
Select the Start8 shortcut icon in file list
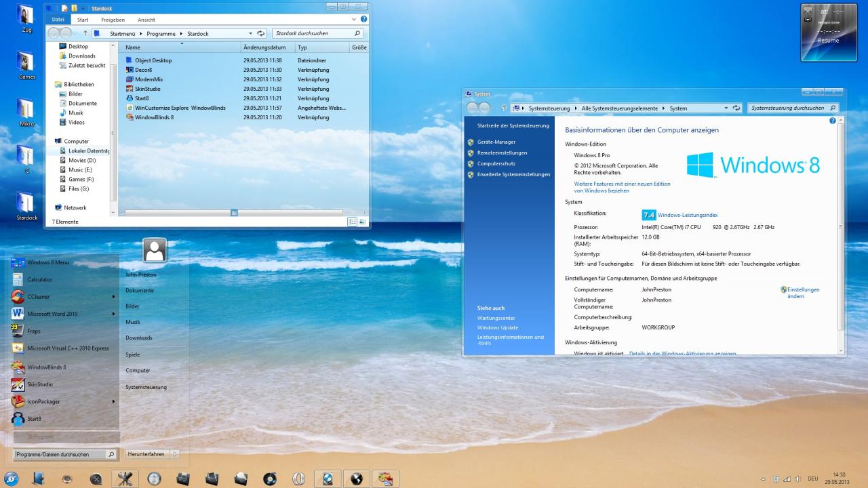click(130, 98)
